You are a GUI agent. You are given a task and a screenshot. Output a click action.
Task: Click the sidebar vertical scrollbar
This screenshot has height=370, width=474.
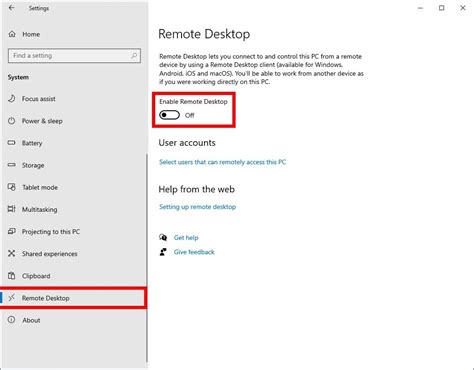[146, 258]
